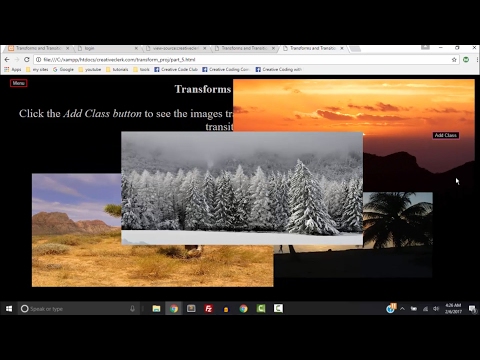Viewport: 480px width, 360px height.
Task: Click the Add Class button
Action: [446, 135]
